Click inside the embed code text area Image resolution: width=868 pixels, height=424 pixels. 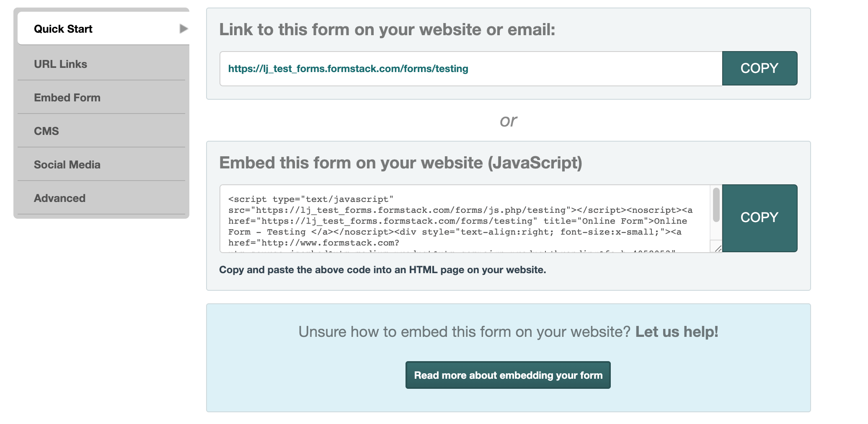pos(461,218)
